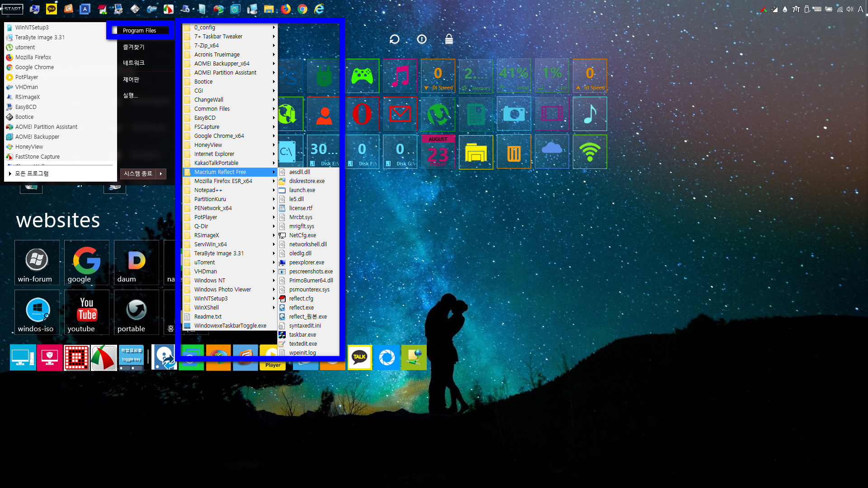Image resolution: width=868 pixels, height=488 pixels.
Task: Expand the AOMEI Backupper_x64 folder
Action: click(x=230, y=64)
